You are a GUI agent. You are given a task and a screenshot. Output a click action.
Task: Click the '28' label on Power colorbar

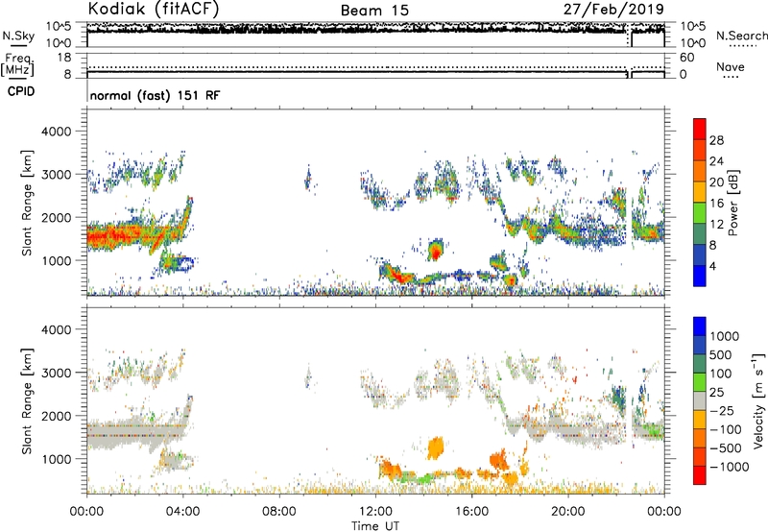(716, 140)
